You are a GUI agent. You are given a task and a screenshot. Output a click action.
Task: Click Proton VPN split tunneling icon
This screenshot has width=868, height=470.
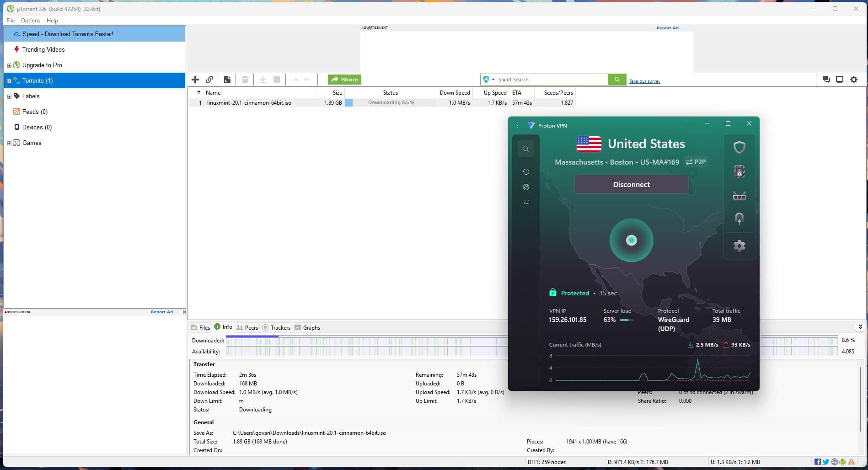739,219
